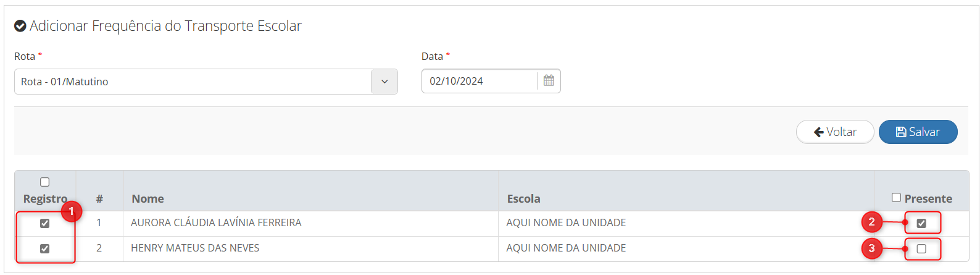This screenshot has height=275, width=980.
Task: Unmark Aurora Cláudia as present
Action: [921, 223]
